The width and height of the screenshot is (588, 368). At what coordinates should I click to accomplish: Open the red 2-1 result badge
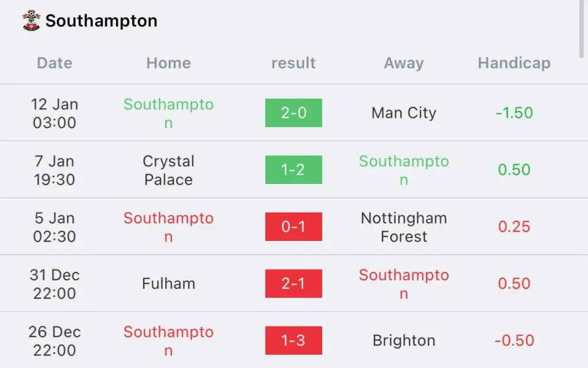[x=293, y=283]
